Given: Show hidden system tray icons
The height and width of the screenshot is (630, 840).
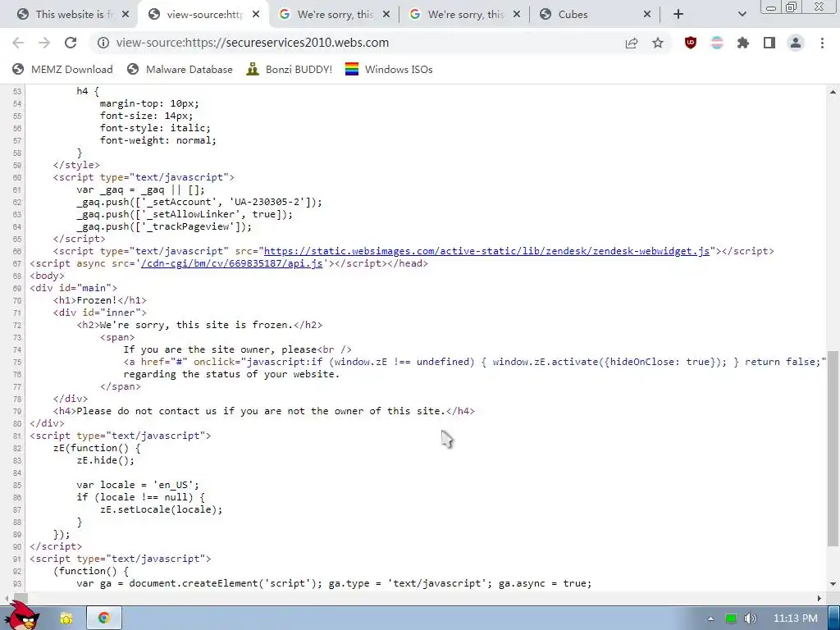Looking at the screenshot, I should pyautogui.click(x=710, y=619).
